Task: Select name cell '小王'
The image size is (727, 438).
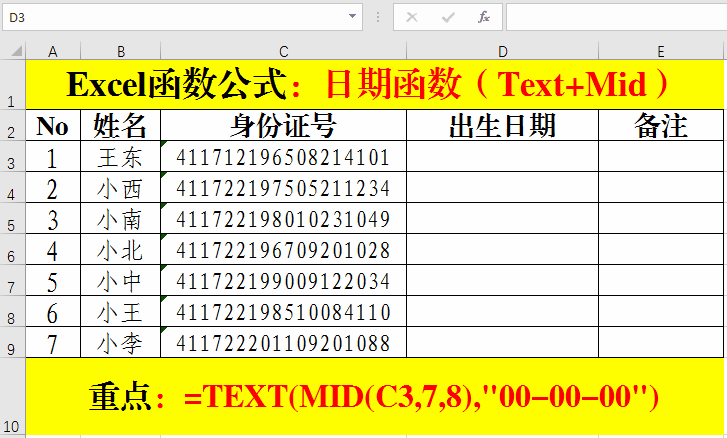Action: point(121,311)
